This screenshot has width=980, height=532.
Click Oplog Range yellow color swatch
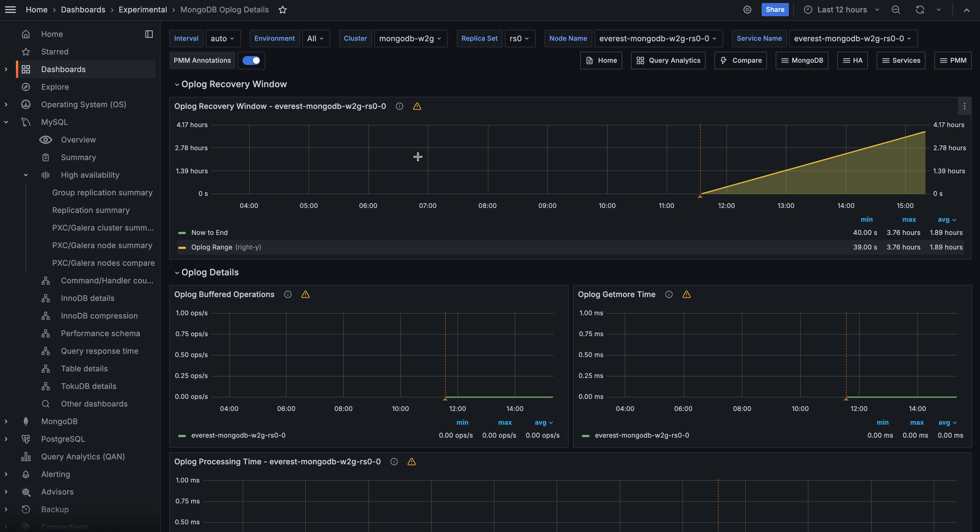pyautogui.click(x=182, y=248)
